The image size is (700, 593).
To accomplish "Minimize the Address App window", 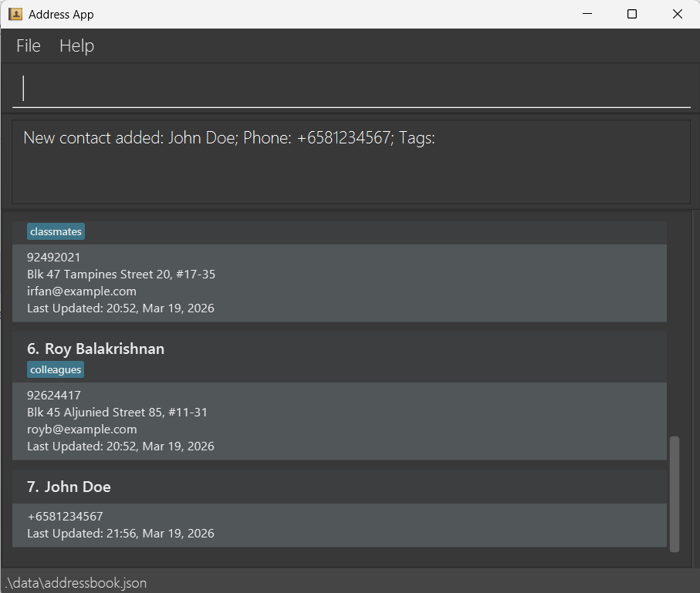I will pos(587,14).
